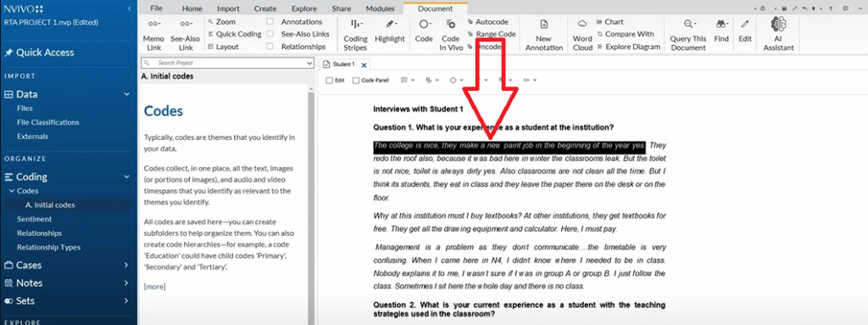Screen dimensions: 868x325
Task: Click the Edit pencil in ribbon
Action: pyautogui.click(x=745, y=32)
